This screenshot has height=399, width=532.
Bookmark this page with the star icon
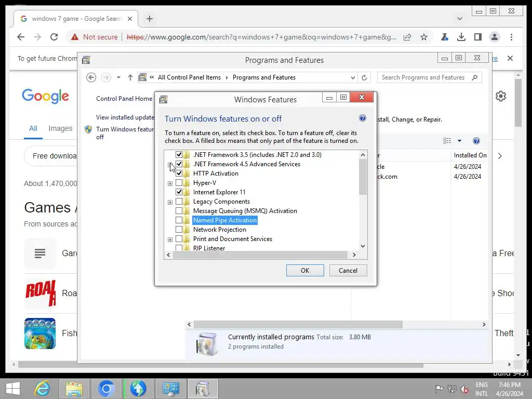pyautogui.click(x=424, y=37)
